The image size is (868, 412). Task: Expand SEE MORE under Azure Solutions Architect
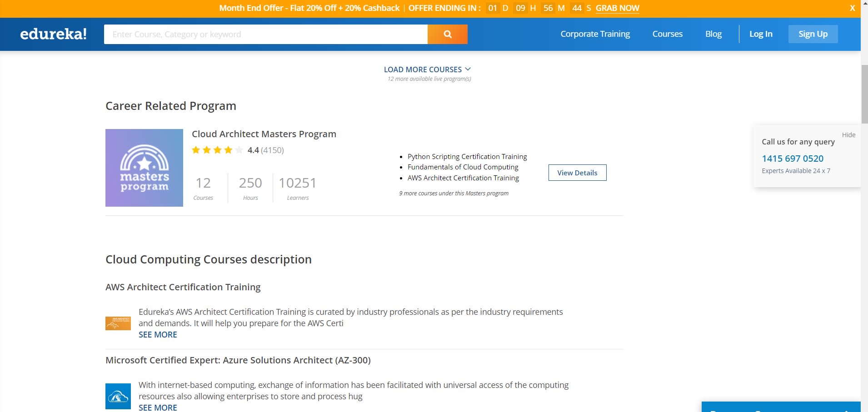click(x=158, y=407)
